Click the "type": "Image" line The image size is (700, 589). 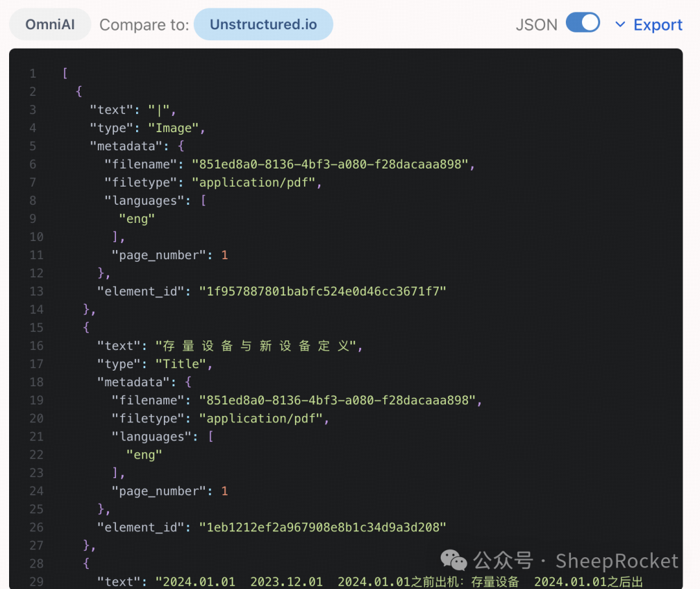click(x=147, y=128)
